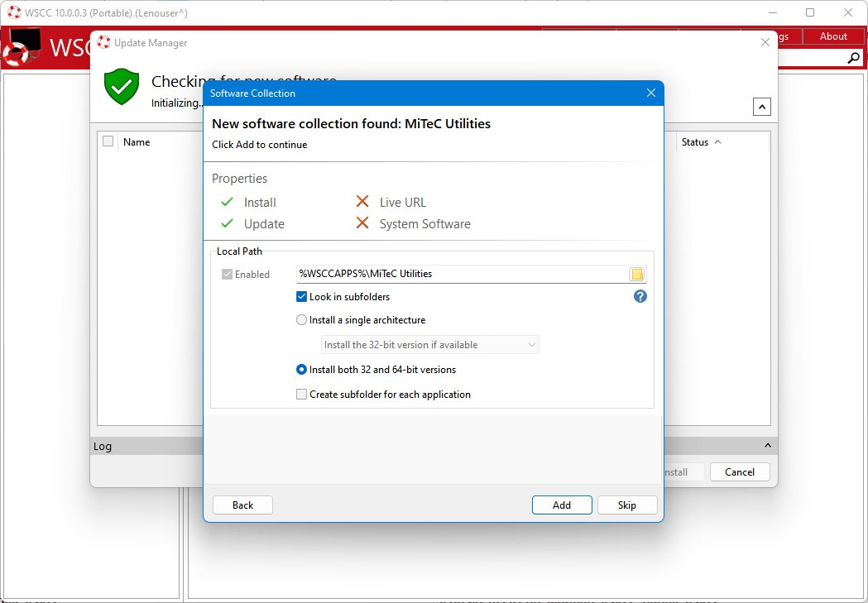
Task: Minimize the WSCC main window
Action: tap(774, 12)
